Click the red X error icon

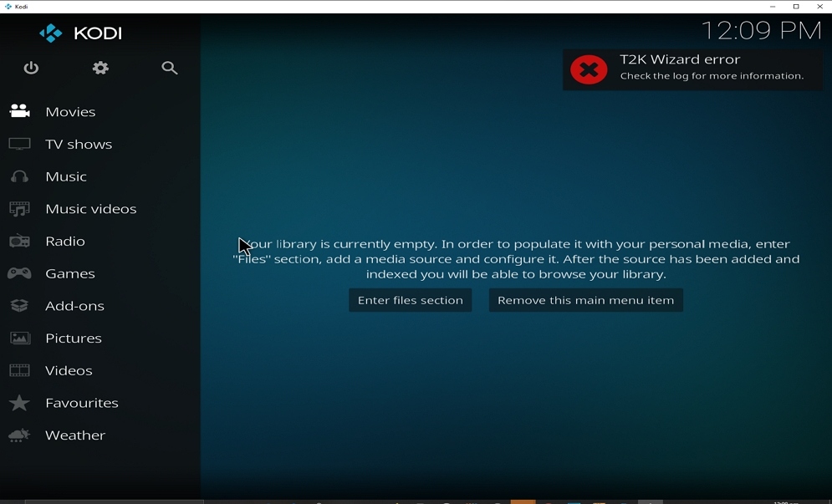(589, 69)
